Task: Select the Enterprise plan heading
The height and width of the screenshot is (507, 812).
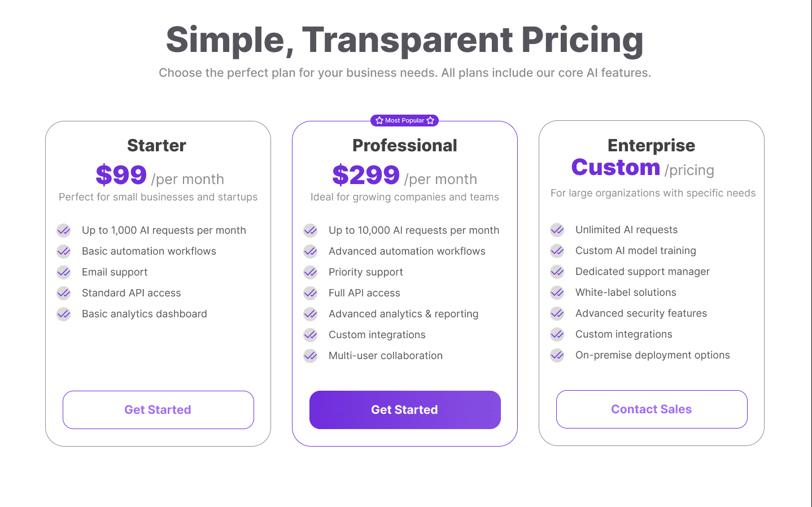Action: (x=651, y=145)
